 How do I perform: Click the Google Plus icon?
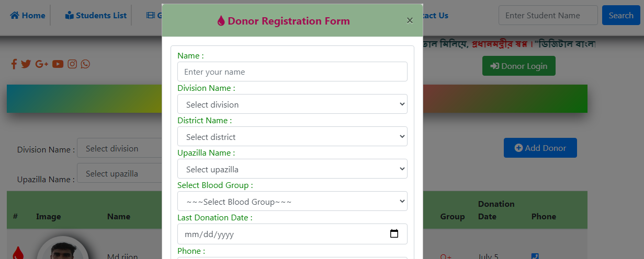[42, 64]
